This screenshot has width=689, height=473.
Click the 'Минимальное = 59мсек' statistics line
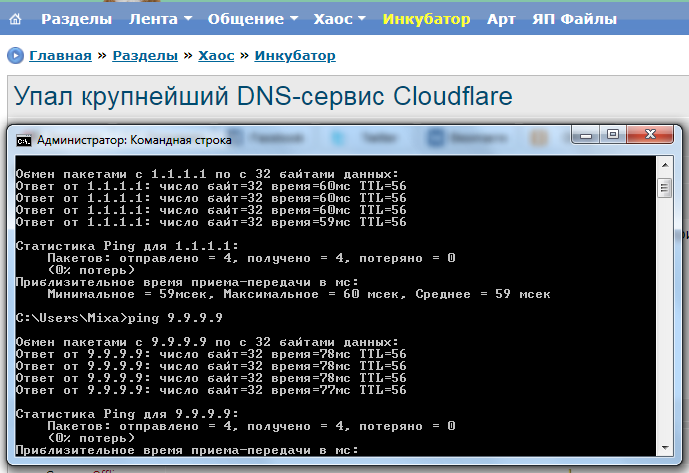point(299,294)
